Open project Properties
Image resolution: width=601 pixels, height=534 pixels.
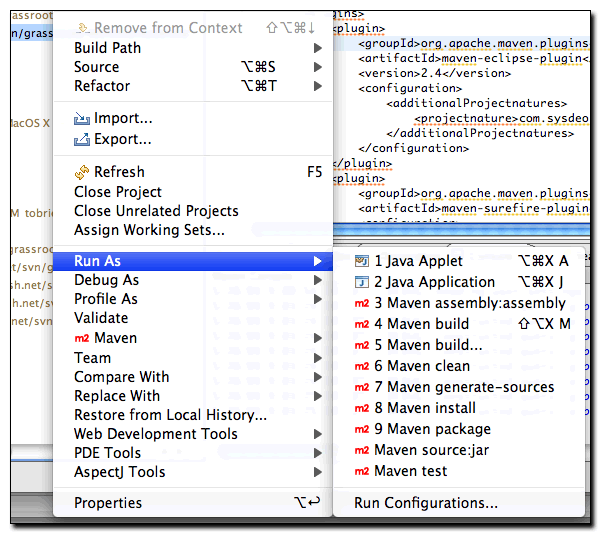108,503
